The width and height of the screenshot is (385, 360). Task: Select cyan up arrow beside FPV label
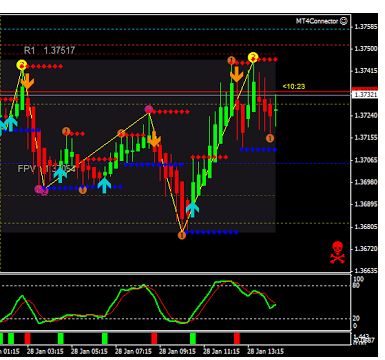pos(60,175)
